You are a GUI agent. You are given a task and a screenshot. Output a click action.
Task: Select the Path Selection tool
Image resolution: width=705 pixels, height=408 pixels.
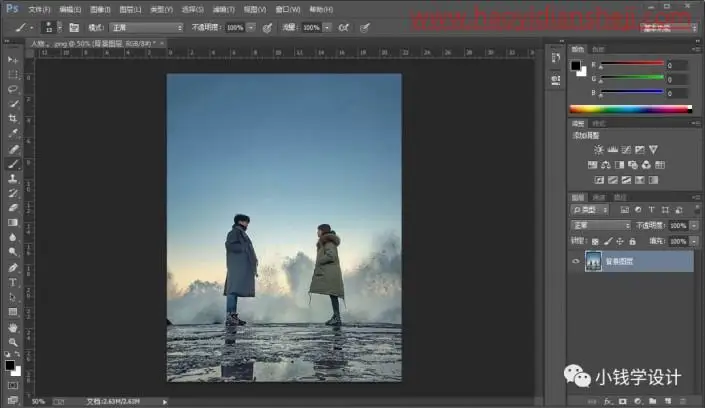(x=13, y=297)
